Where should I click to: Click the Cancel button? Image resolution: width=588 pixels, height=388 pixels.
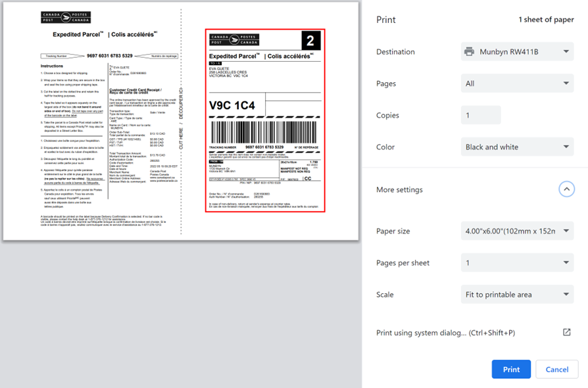click(x=557, y=369)
